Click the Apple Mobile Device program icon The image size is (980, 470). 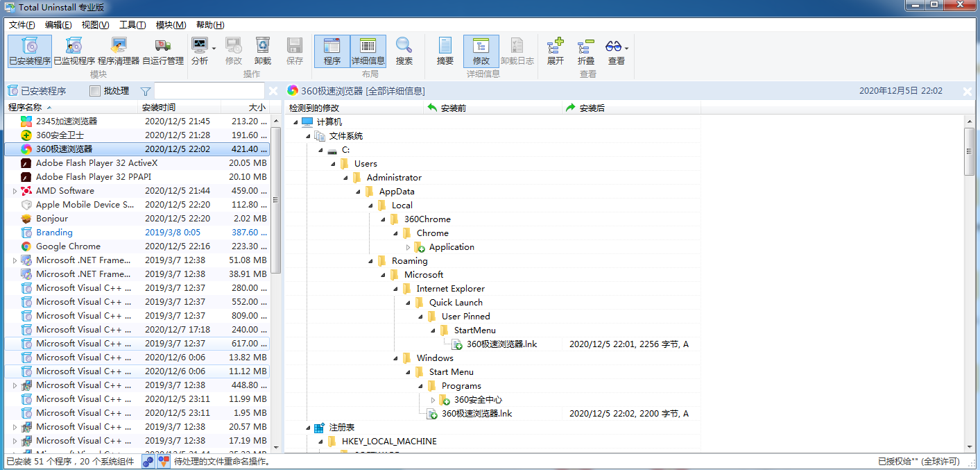pos(26,205)
